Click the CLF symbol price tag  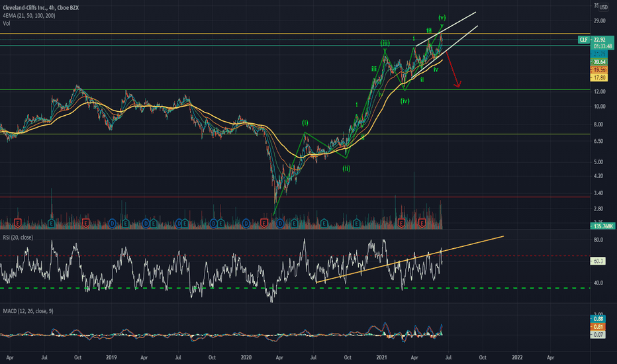583,40
